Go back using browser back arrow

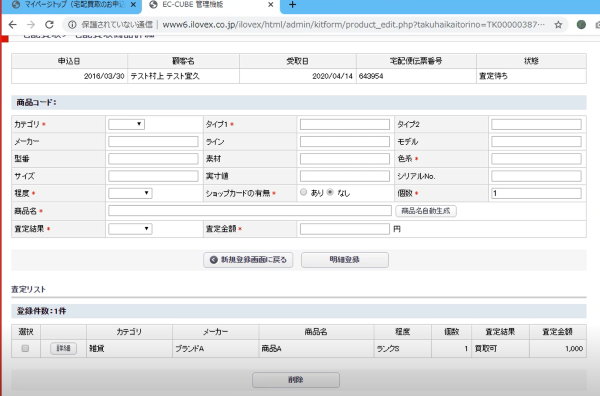click(13, 25)
